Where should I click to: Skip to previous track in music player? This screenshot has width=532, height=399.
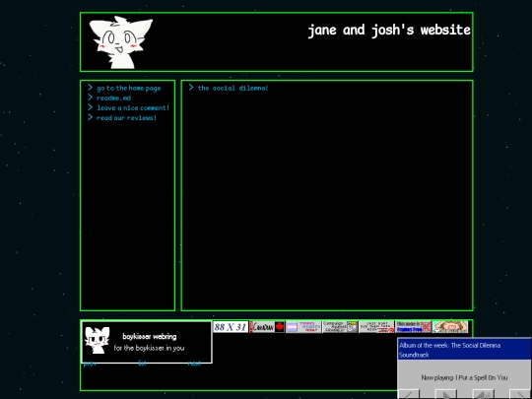(408, 395)
